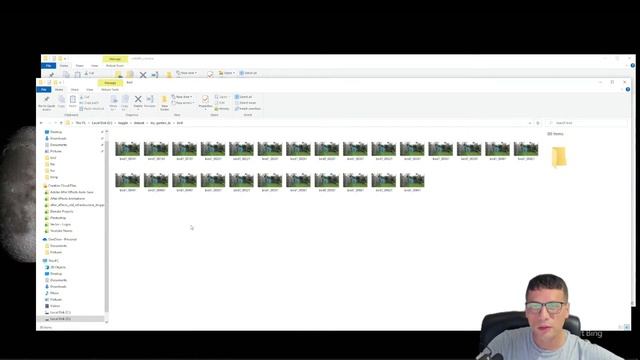Open the Move to menu
Screen dimensions: 640x360
(113, 102)
